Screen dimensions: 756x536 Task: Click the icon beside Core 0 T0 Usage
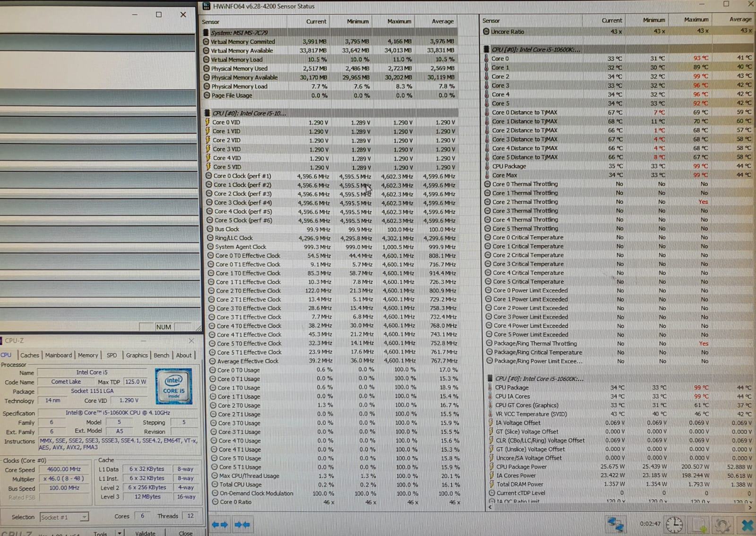[x=213, y=370]
